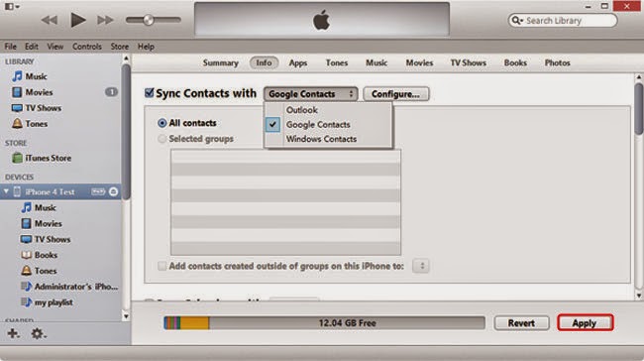
Task: Open the Help menu
Action: tap(146, 47)
